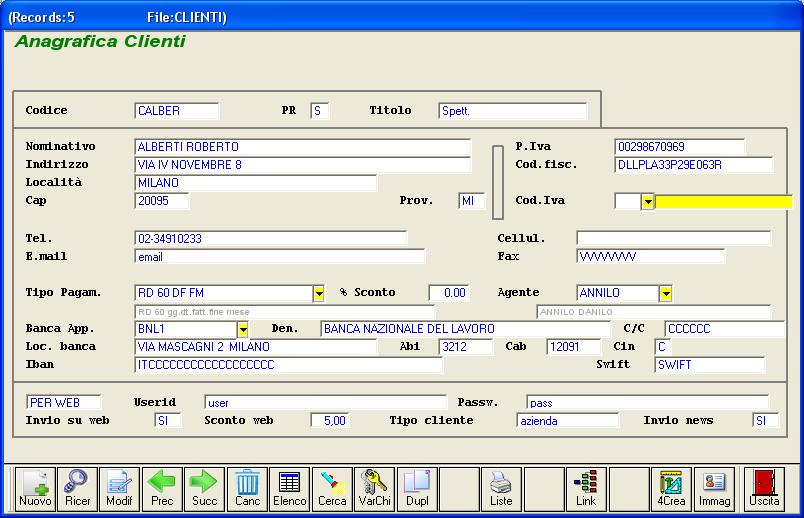Click the Cab field 12091
This screenshot has width=804, height=518.
pyautogui.click(x=574, y=347)
